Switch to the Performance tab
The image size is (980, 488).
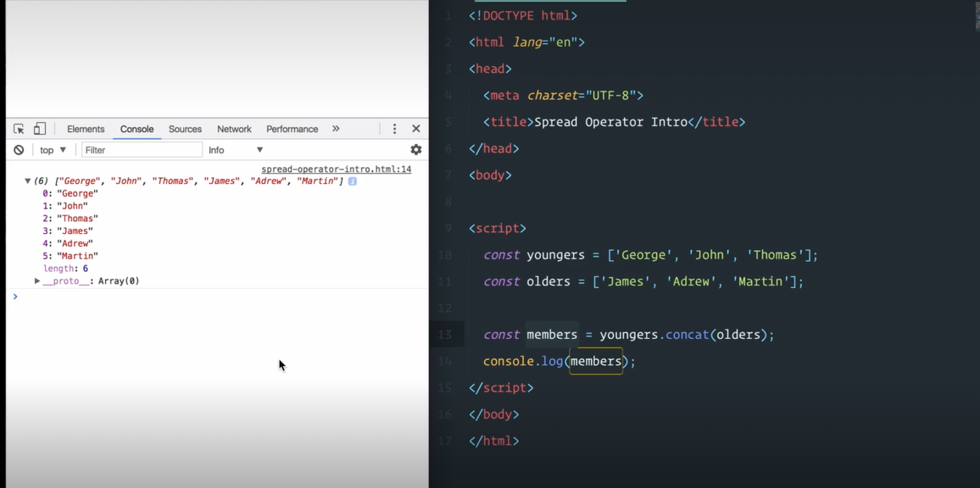point(292,129)
